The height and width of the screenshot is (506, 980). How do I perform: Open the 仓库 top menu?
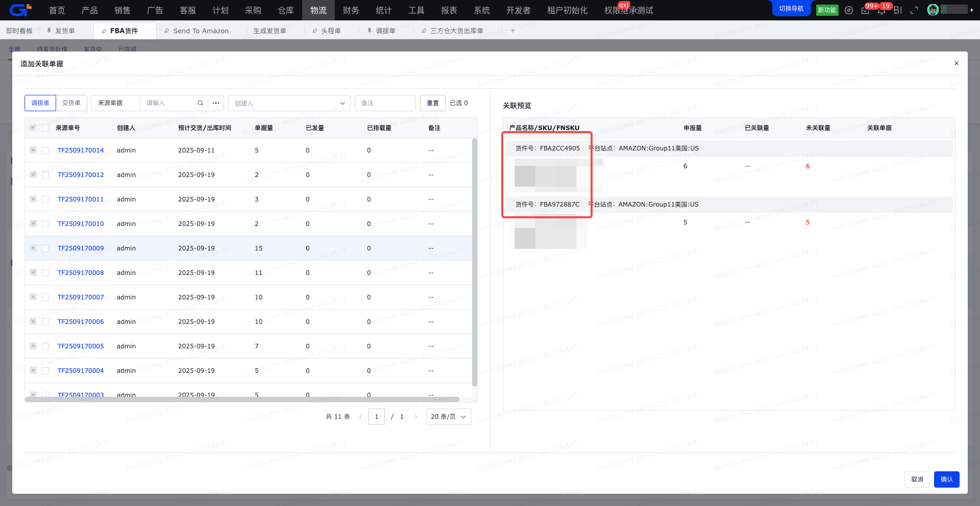coord(286,10)
